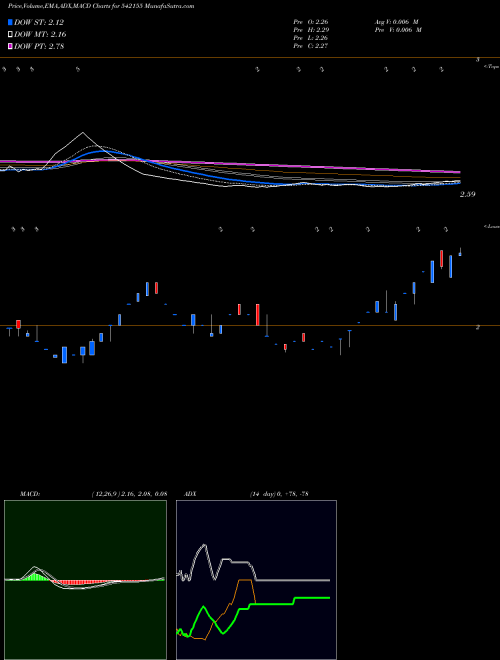Click the ADX panel title label
The image size is (500, 660).
point(190,494)
